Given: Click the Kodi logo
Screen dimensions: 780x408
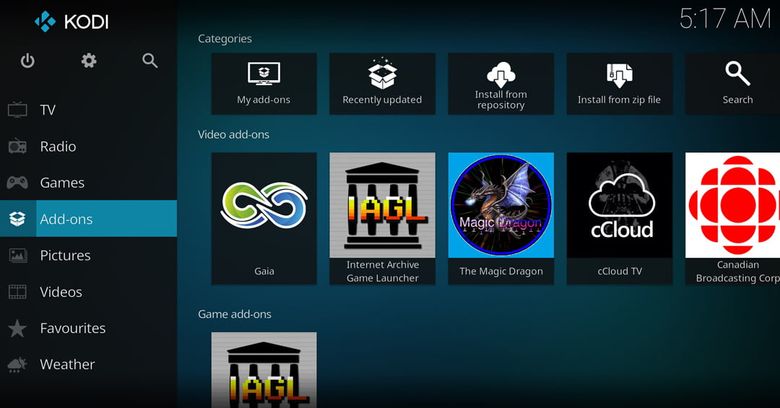Looking at the screenshot, I should point(72,21).
